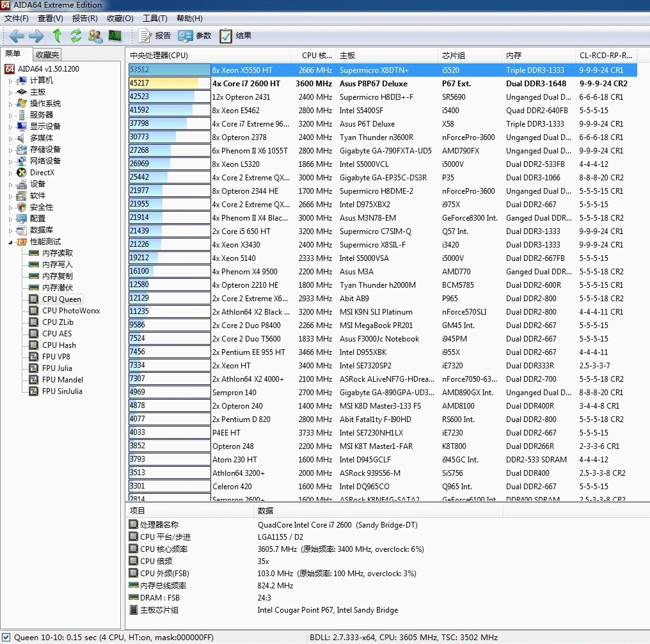650x644 pixels.
Task: Click the green Refresh toolbar icon
Action: pos(76,36)
